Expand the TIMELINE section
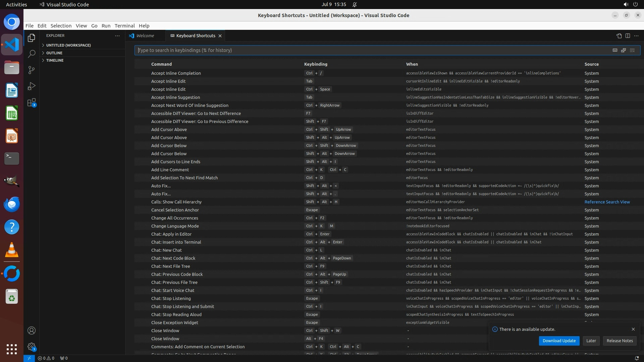644x362 pixels. (55, 60)
